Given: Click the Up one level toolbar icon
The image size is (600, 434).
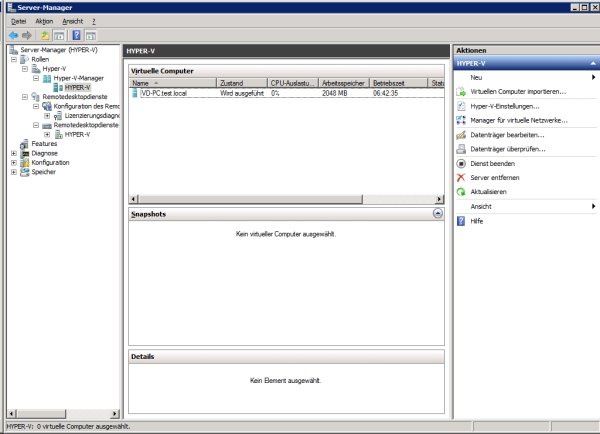Looking at the screenshot, I should coord(45,35).
